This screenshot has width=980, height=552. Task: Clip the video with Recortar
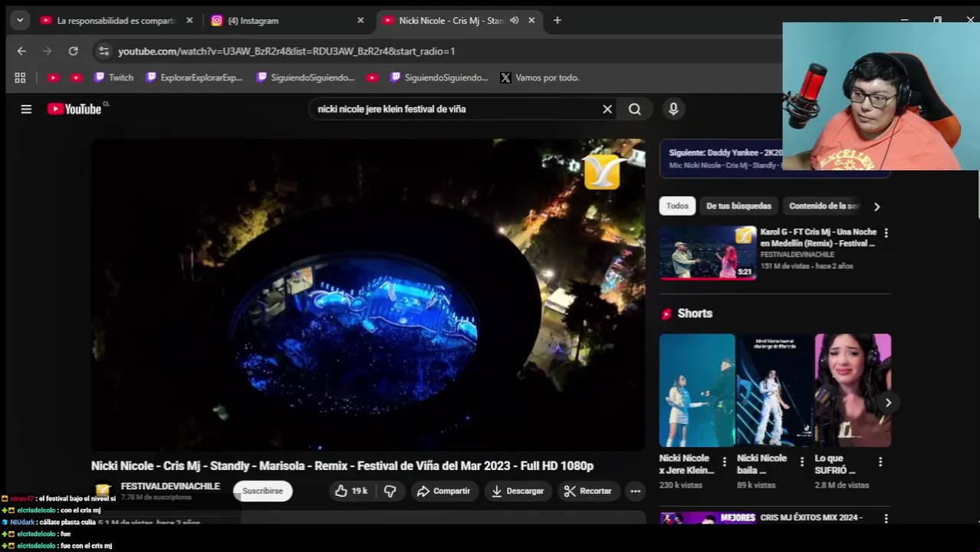[588, 491]
